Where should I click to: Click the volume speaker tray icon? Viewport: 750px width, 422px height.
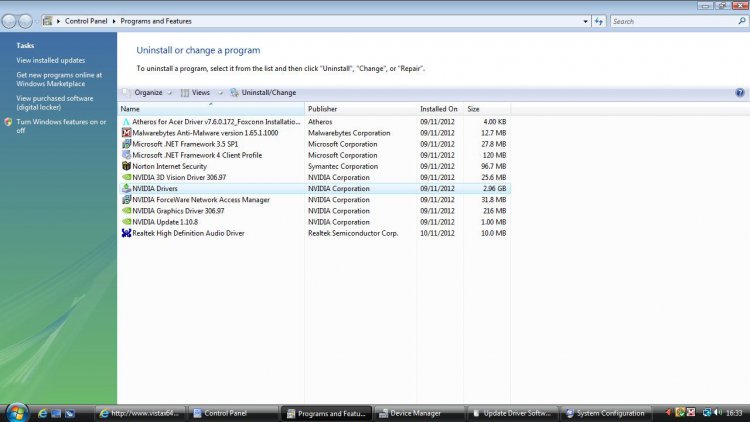coord(717,412)
